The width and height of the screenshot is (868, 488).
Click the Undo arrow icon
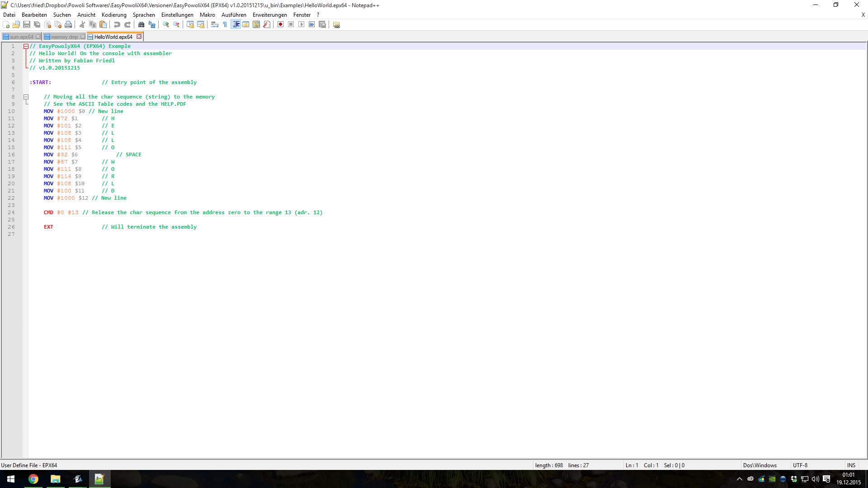point(117,24)
